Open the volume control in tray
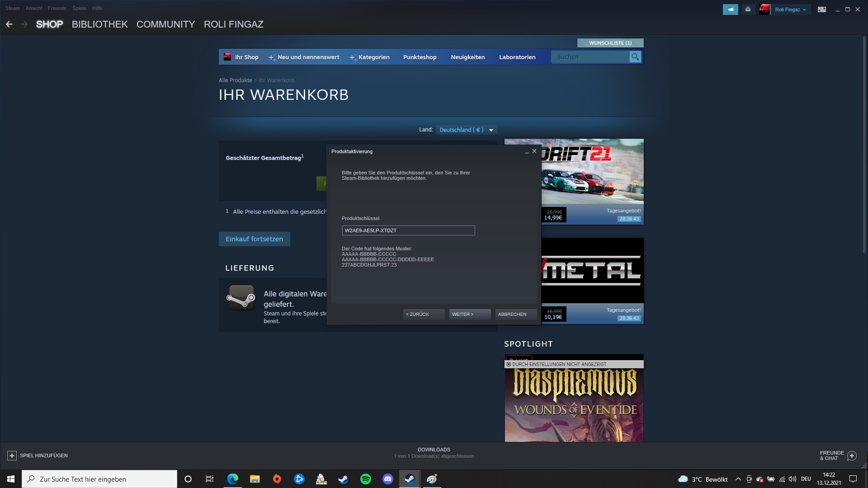Image resolution: width=868 pixels, height=488 pixels. tap(793, 479)
